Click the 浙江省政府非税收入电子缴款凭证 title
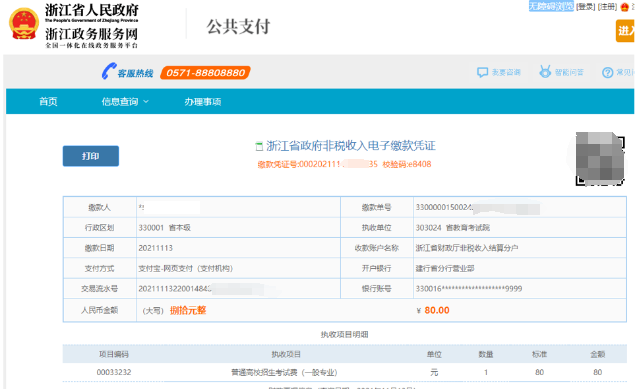Screen dimensions: 637x389 point(351,146)
